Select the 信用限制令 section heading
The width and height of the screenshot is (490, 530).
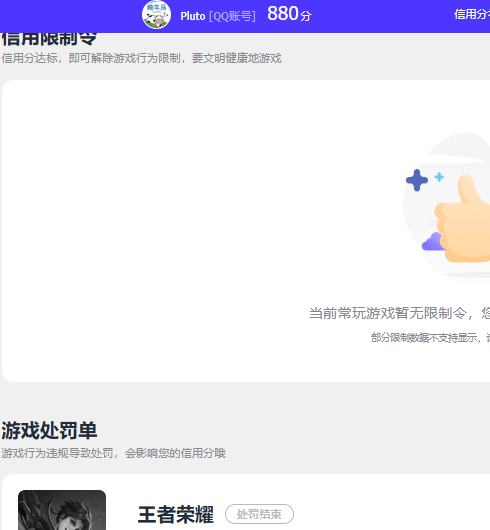pos(49,39)
